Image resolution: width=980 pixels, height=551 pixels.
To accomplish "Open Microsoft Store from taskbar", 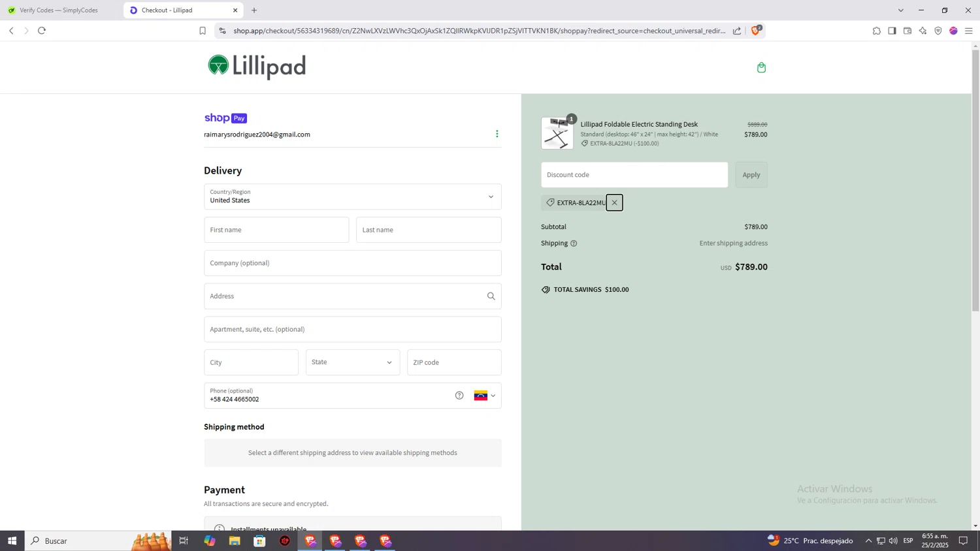I will point(259,541).
